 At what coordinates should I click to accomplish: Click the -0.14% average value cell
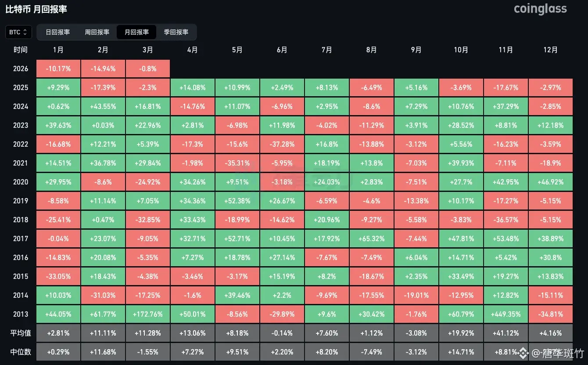(282, 333)
